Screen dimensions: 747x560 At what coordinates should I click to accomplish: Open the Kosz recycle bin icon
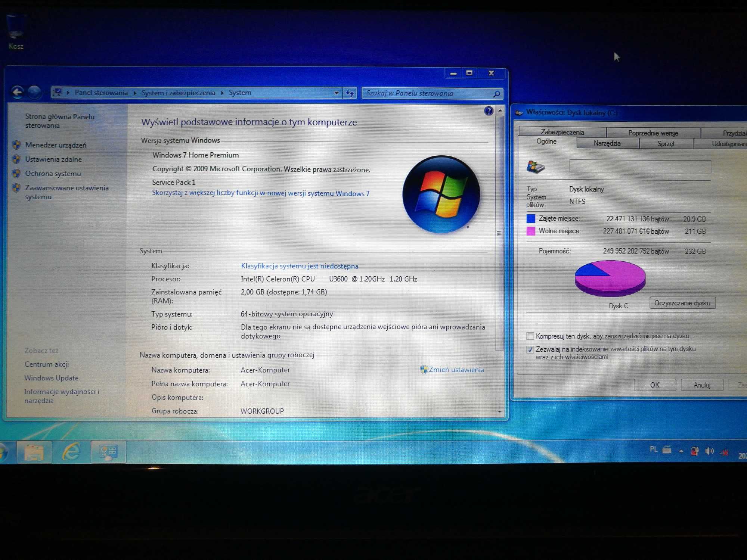tap(16, 32)
